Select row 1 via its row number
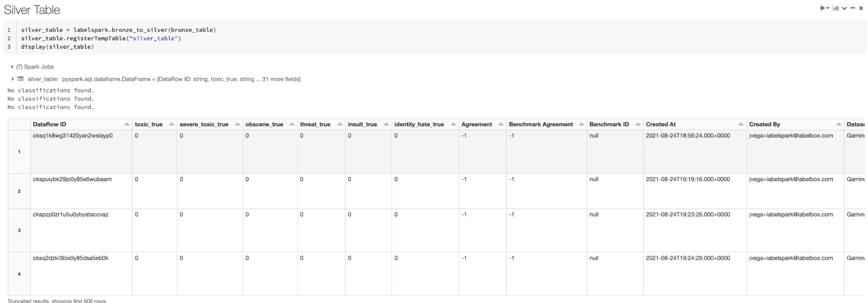Image resolution: width=868 pixels, height=303 pixels. coord(19,152)
